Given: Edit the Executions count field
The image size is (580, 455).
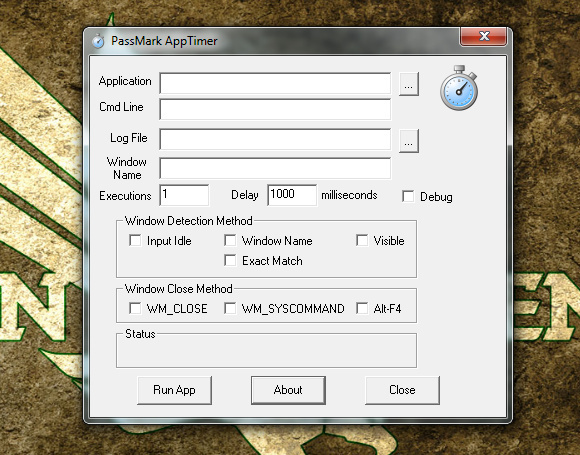Looking at the screenshot, I should coord(184,195).
